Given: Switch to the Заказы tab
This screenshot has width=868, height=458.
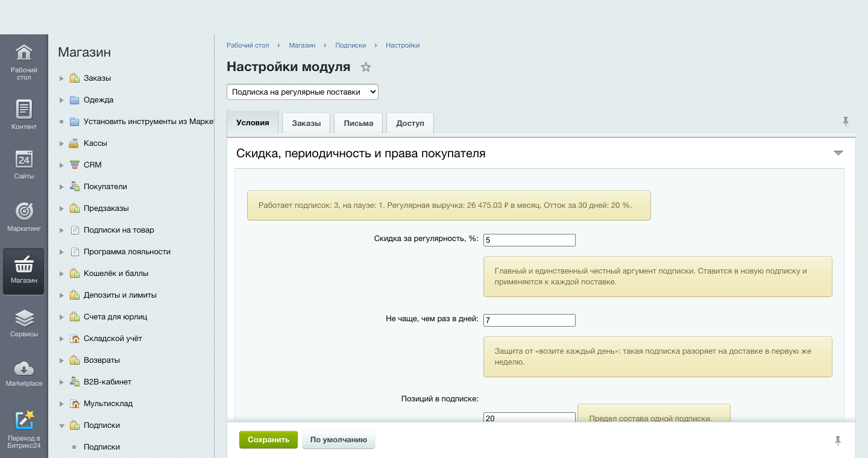Looking at the screenshot, I should point(306,123).
